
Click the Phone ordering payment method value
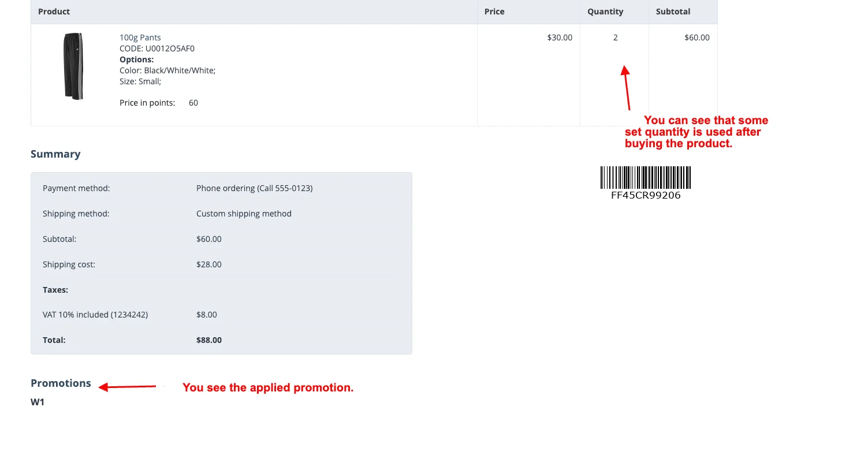[x=254, y=188]
